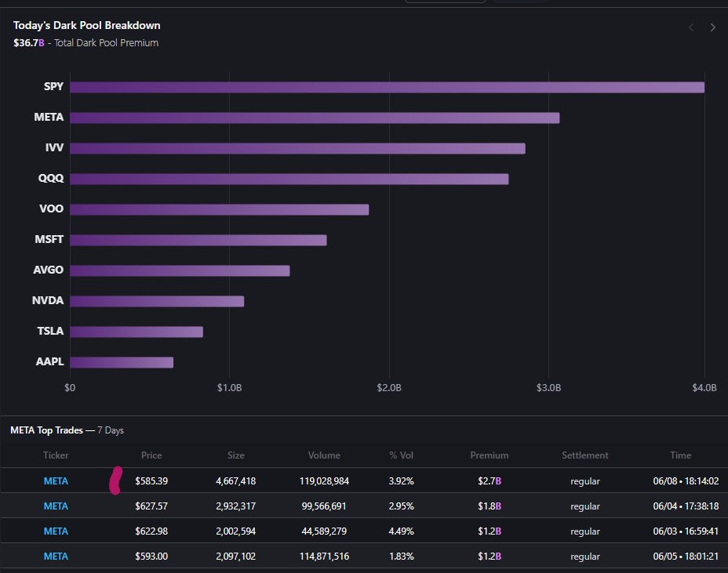The width and height of the screenshot is (728, 573).
Task: Sort table by Price column header
Action: (151, 455)
